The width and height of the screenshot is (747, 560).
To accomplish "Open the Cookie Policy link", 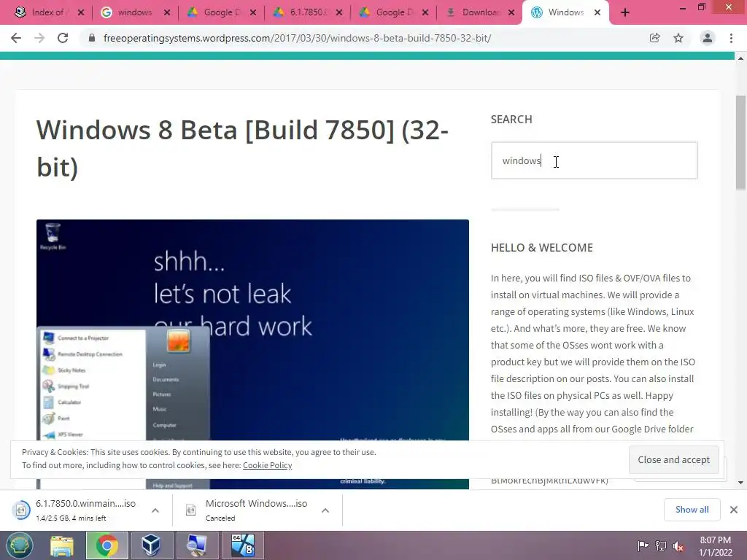I will click(x=267, y=465).
